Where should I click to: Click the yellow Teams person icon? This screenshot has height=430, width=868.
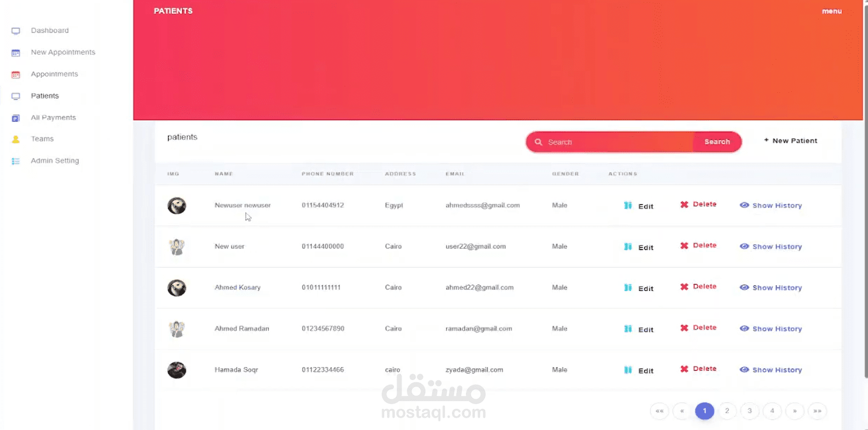coord(16,139)
